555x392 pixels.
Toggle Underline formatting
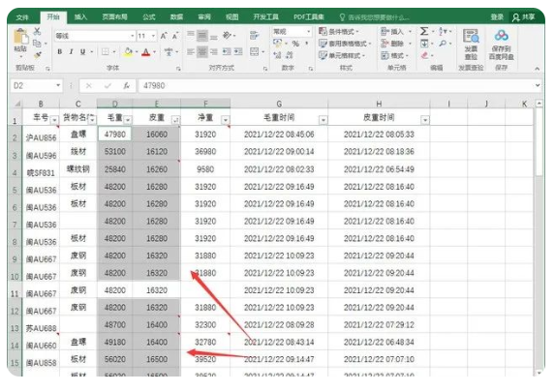click(82, 52)
